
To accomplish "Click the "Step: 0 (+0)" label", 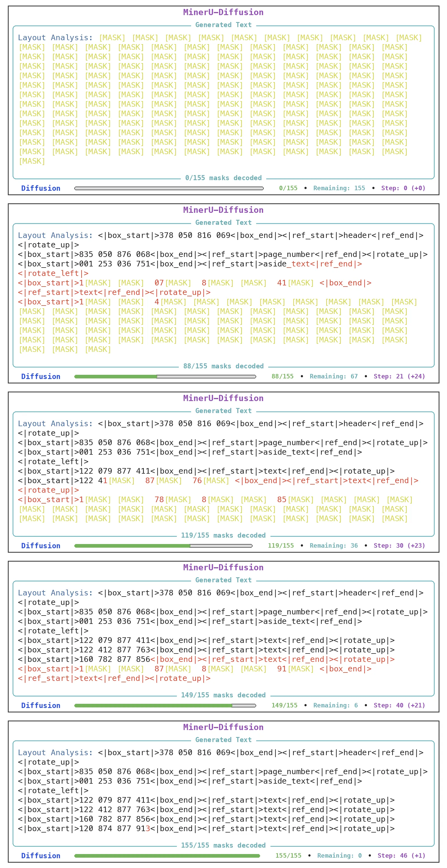I will (x=403, y=188).
